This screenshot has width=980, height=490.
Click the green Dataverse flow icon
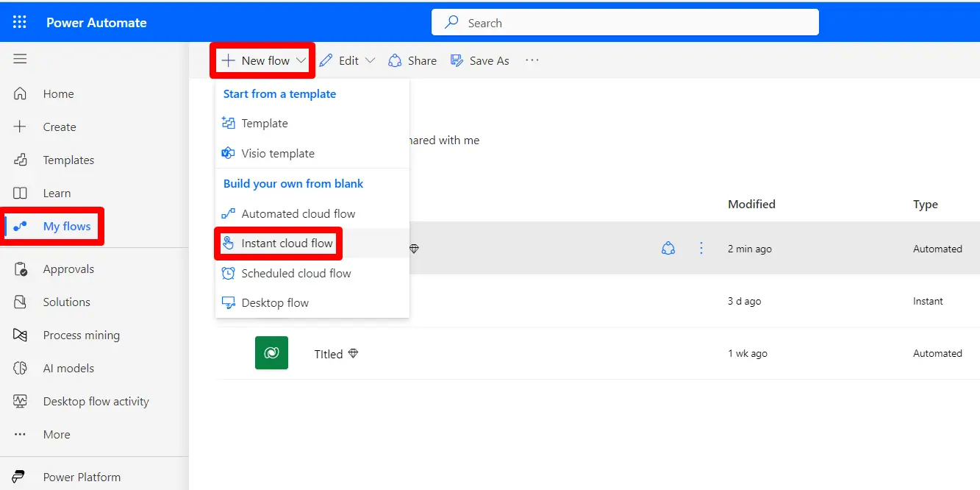click(x=271, y=353)
